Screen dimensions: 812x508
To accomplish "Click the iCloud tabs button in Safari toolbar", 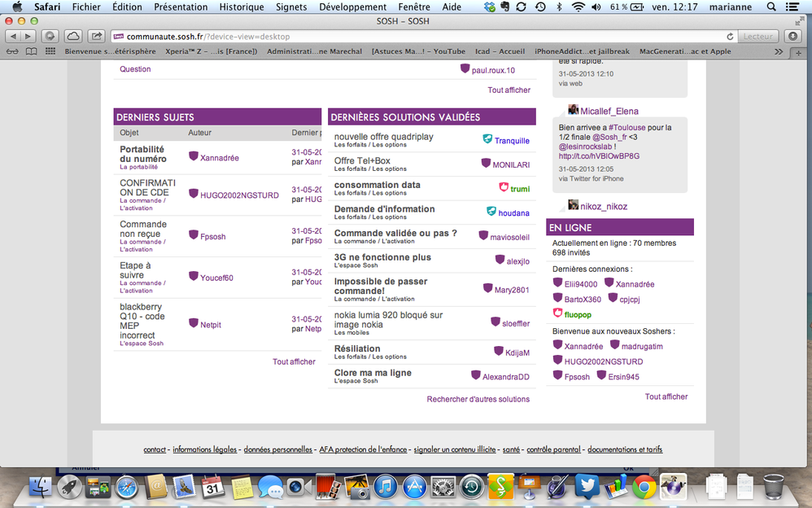I will coord(73,37).
